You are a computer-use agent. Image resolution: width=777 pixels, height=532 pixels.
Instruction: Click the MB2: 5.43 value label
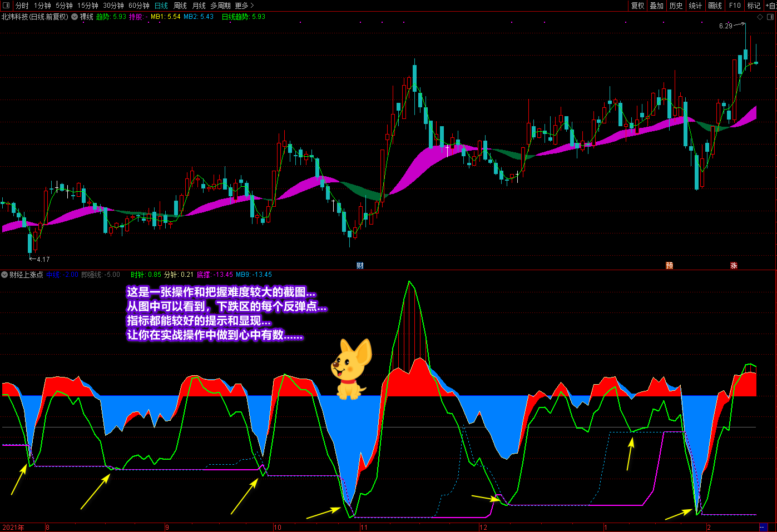[199, 17]
